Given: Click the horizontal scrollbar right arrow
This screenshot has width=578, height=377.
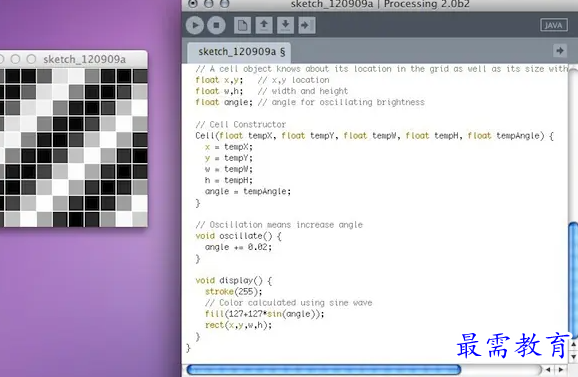Looking at the screenshot, I should [x=561, y=370].
